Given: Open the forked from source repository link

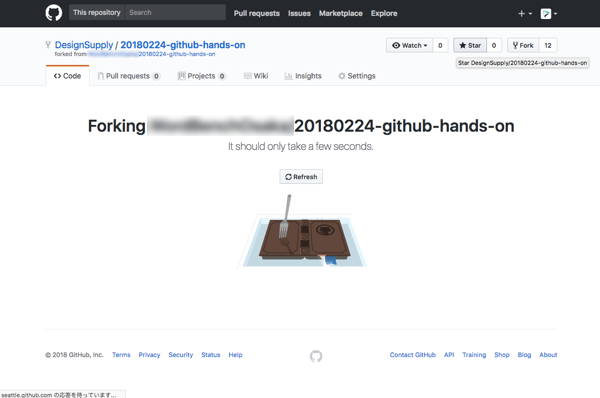Looking at the screenshot, I should (x=152, y=54).
